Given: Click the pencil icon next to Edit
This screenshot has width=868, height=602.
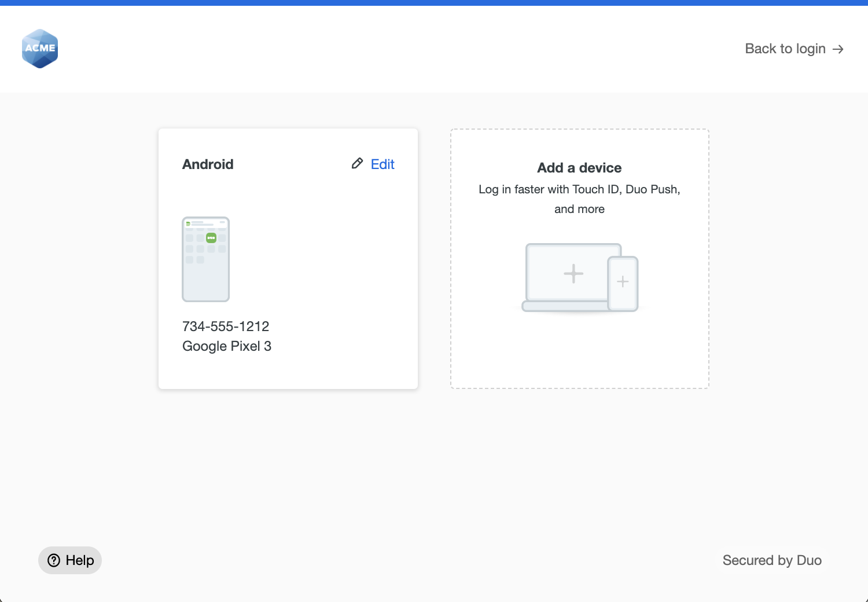Looking at the screenshot, I should (x=357, y=164).
